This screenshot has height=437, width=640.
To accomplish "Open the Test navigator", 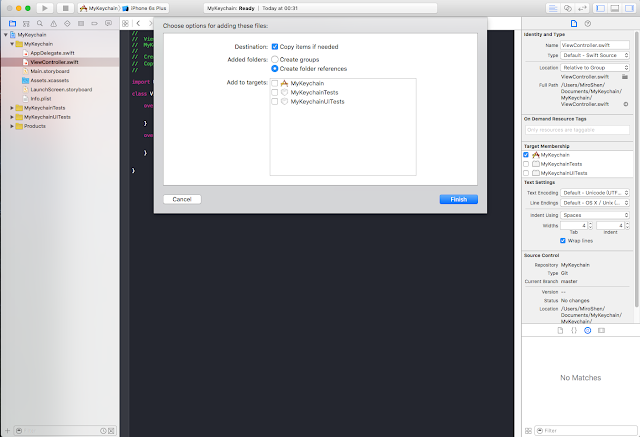I will pyautogui.click(x=67, y=24).
